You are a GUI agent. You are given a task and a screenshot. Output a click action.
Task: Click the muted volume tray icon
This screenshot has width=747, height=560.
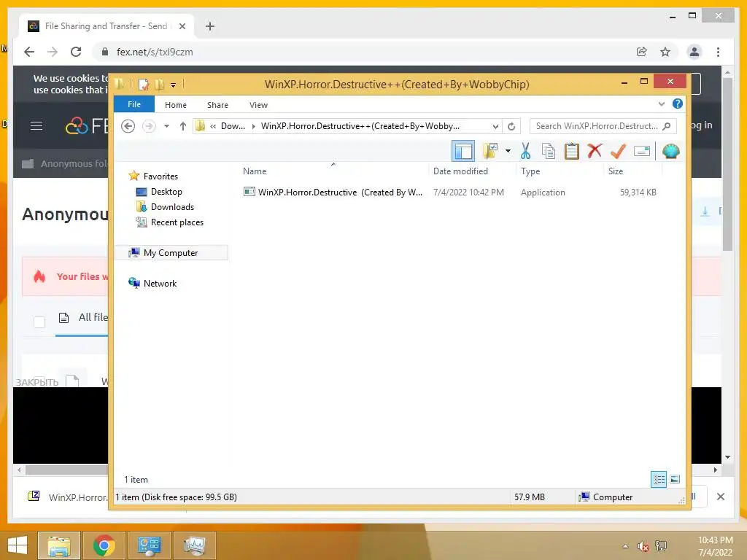click(x=643, y=546)
